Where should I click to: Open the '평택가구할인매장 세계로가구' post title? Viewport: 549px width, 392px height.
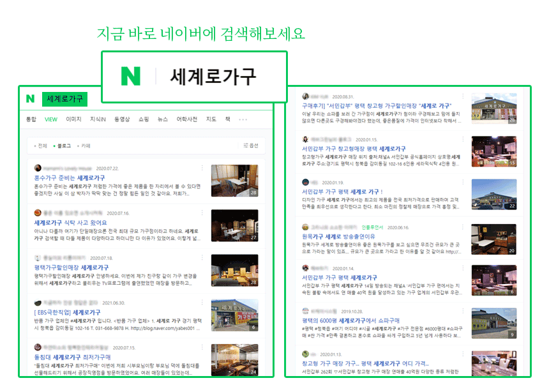point(71,268)
